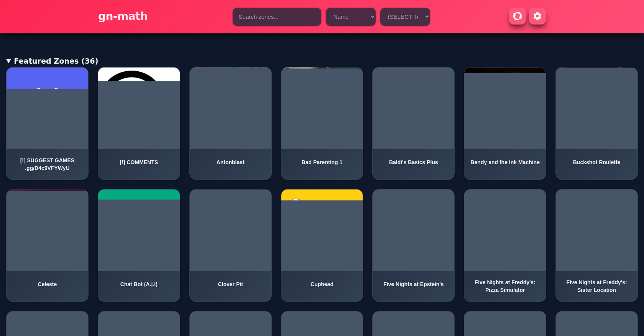Viewport: 644px width, 336px height.
Task: Open the Baldi's Basics Plus card
Action: click(x=413, y=124)
